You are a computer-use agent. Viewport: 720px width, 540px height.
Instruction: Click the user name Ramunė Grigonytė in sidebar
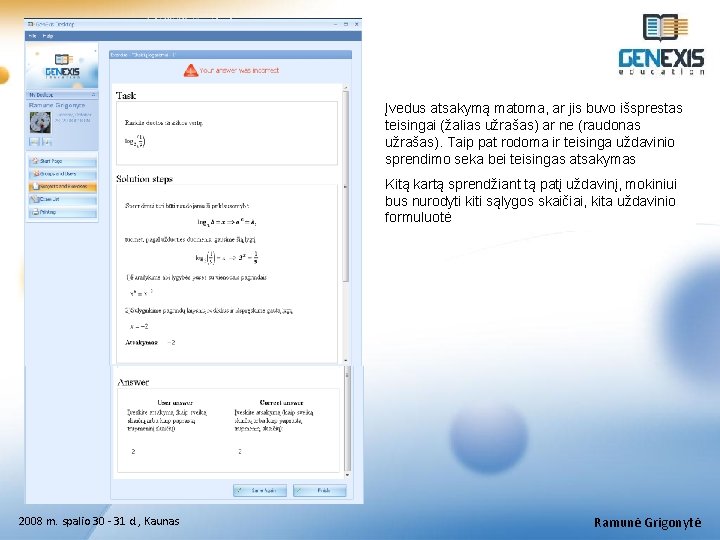click(57, 105)
